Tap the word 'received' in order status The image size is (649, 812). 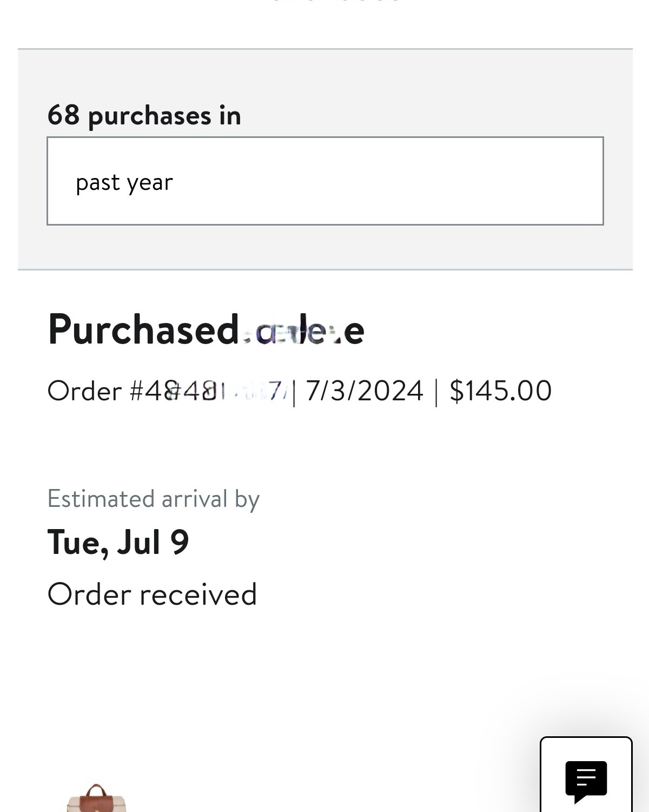tap(198, 595)
